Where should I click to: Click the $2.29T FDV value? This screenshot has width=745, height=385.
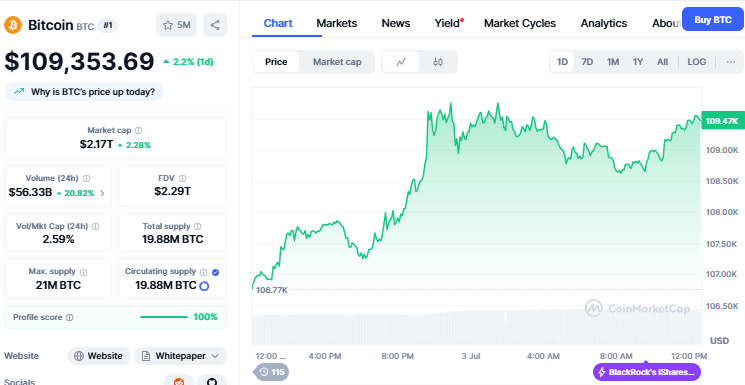tap(172, 191)
